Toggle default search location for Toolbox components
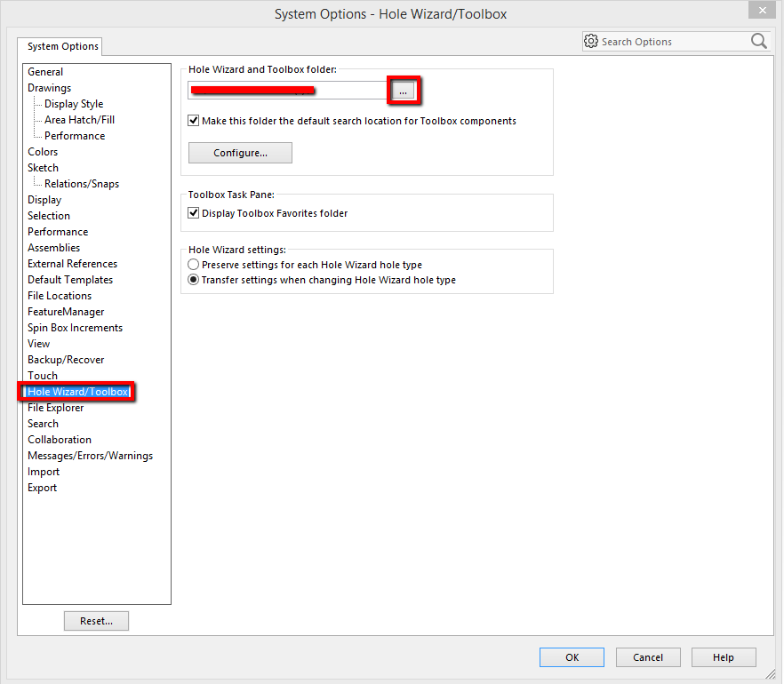 point(194,121)
